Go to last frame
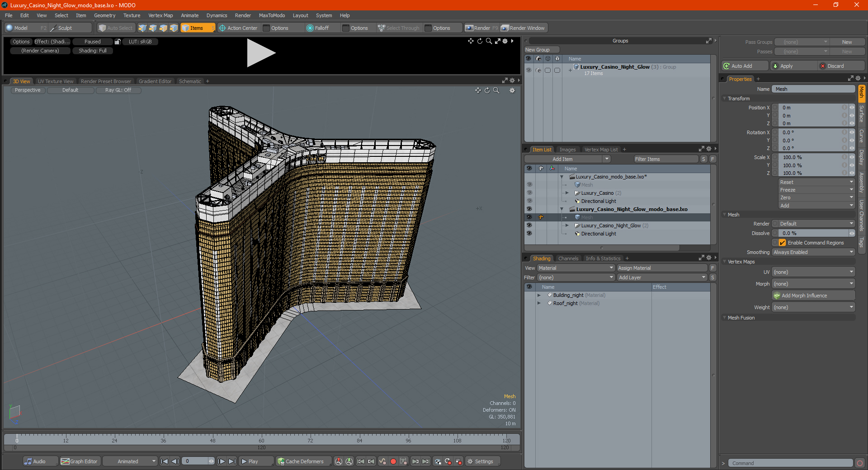This screenshot has width=868, height=470. [x=232, y=461]
